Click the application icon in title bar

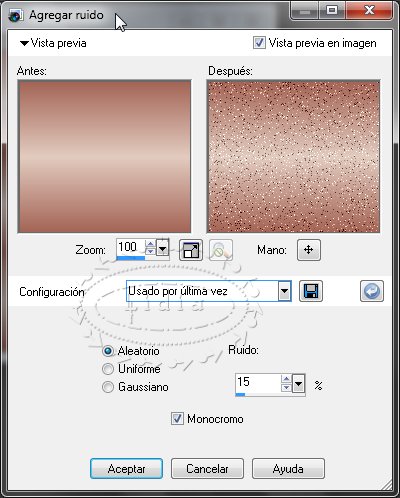tap(16, 15)
